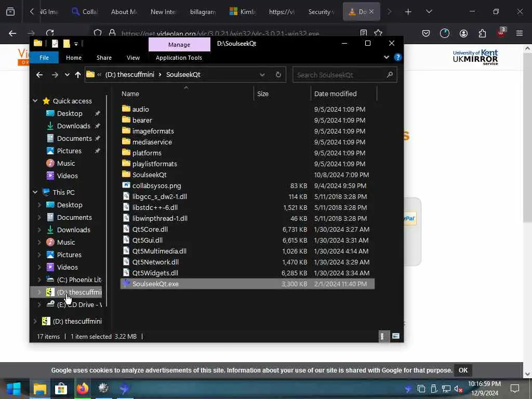
Task: Bookmark this page star icon
Action: (378, 33)
